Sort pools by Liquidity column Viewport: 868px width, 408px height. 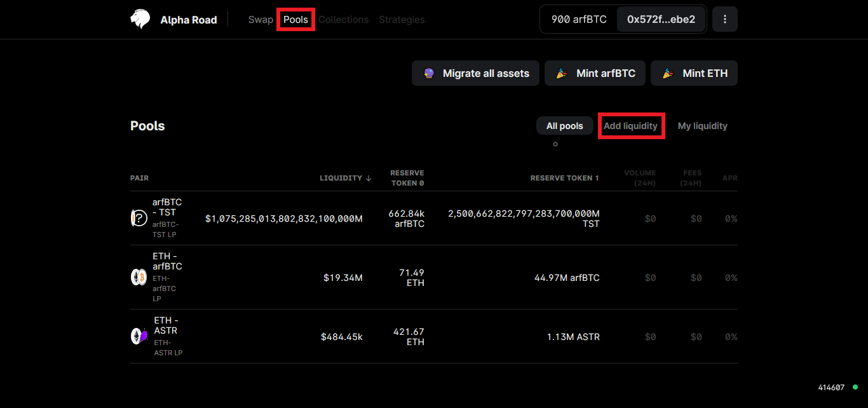tap(345, 178)
